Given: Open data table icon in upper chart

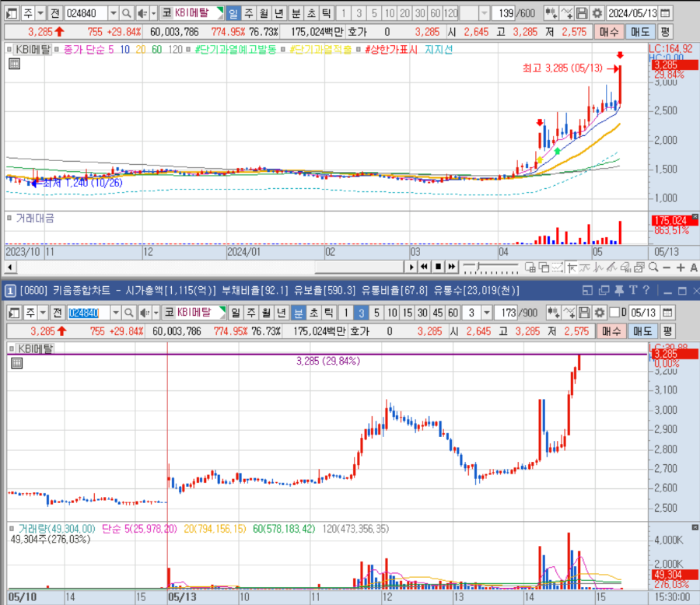Looking at the screenshot, I should coord(14,64).
